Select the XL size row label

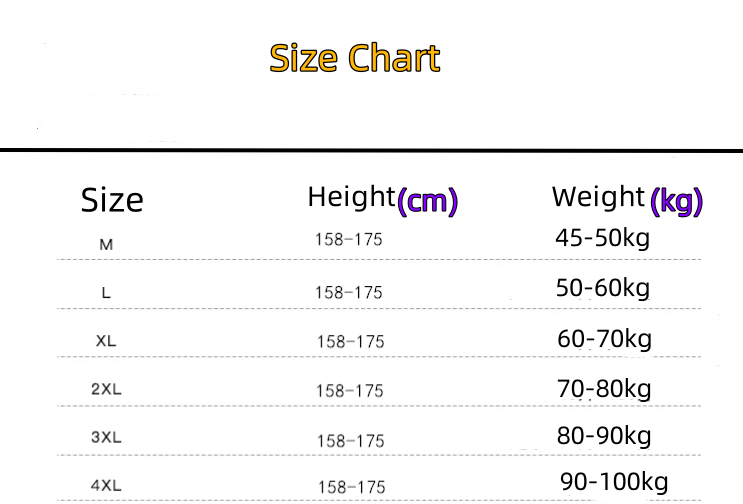(106, 341)
